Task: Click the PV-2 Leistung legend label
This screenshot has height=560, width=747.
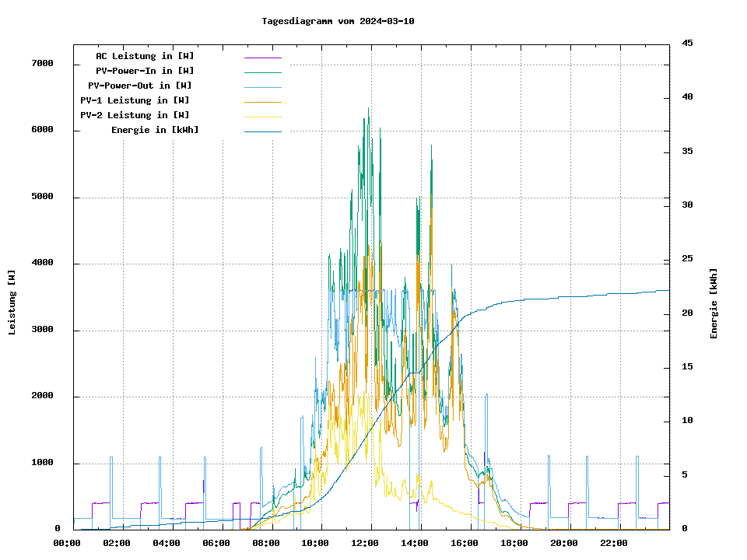Action: pos(135,115)
